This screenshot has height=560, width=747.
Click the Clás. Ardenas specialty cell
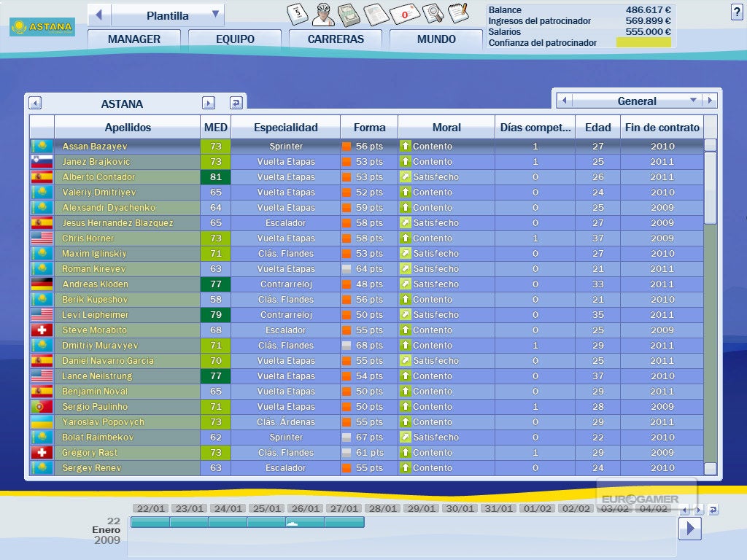(286, 422)
